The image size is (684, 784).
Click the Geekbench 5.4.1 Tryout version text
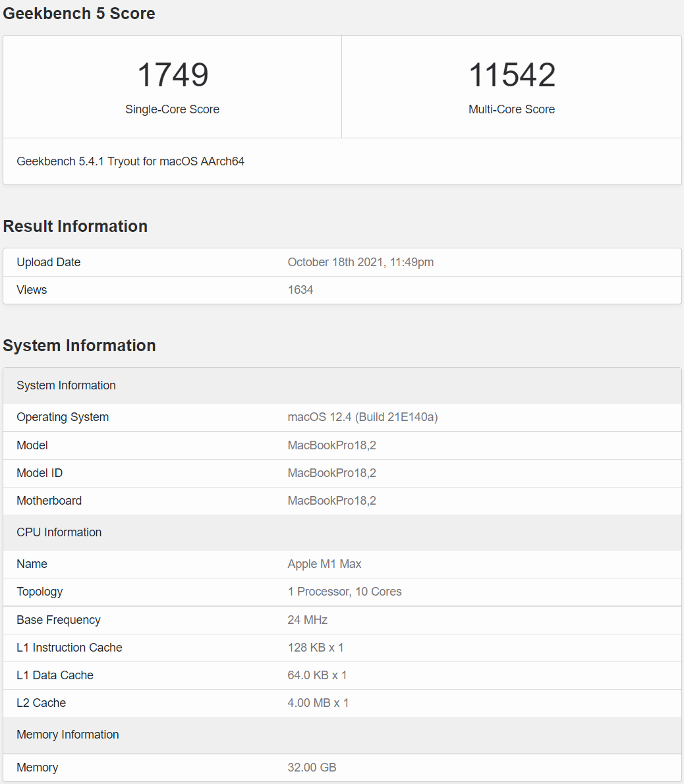(130, 161)
